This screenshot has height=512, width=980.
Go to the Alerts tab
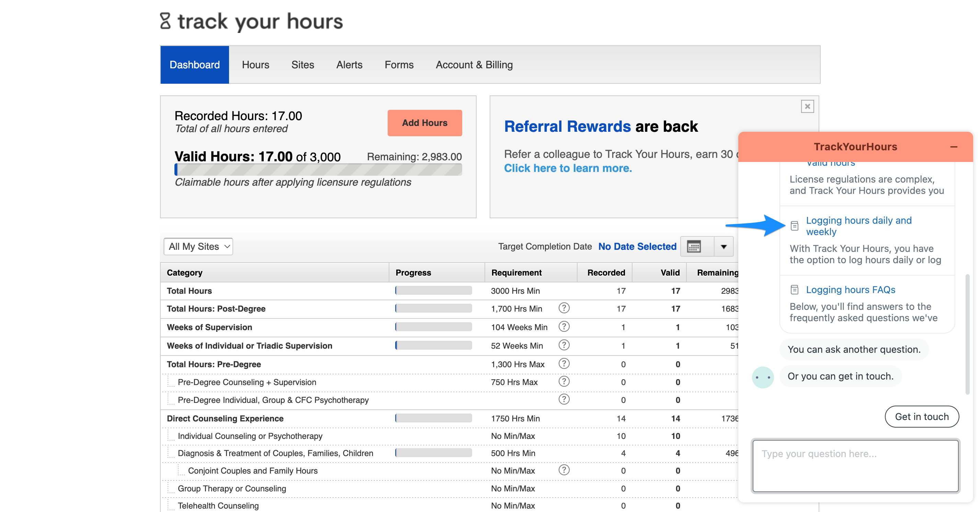click(349, 65)
